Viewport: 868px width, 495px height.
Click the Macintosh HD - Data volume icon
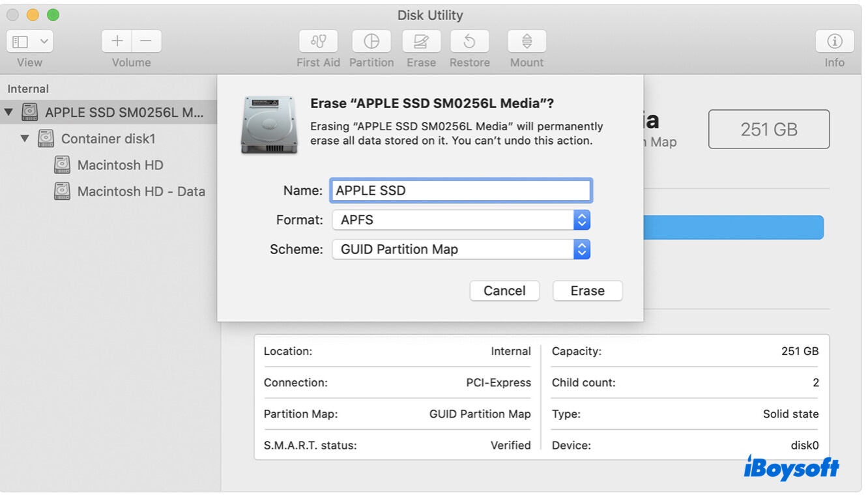click(x=62, y=191)
